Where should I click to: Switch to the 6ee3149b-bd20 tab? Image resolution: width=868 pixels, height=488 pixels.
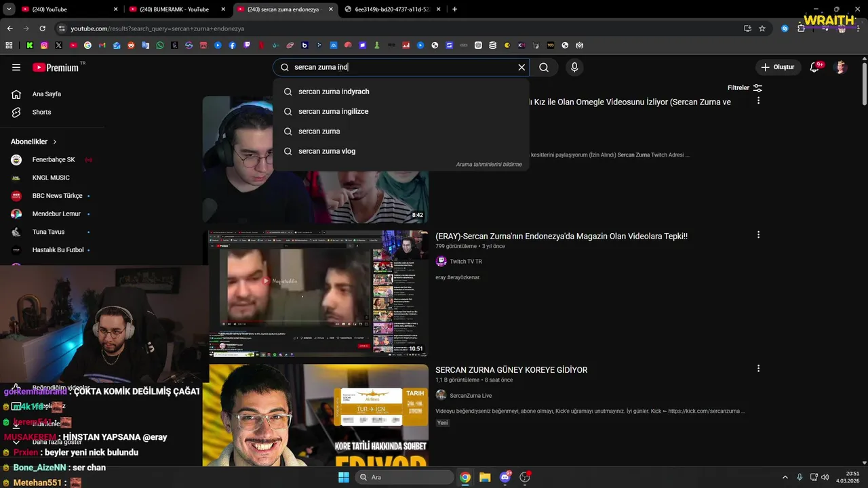tap(393, 9)
